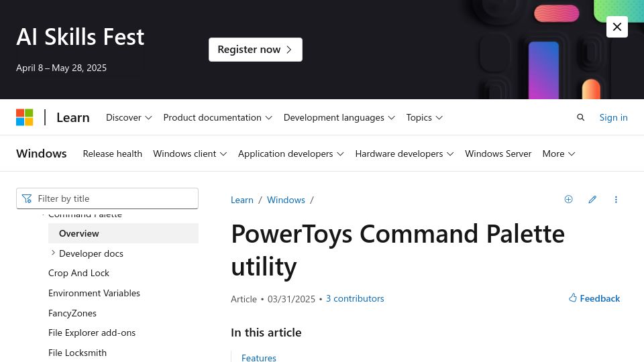The image size is (644, 362).
Task: Open File Explorer add-ons in sidebar
Action: (x=92, y=333)
